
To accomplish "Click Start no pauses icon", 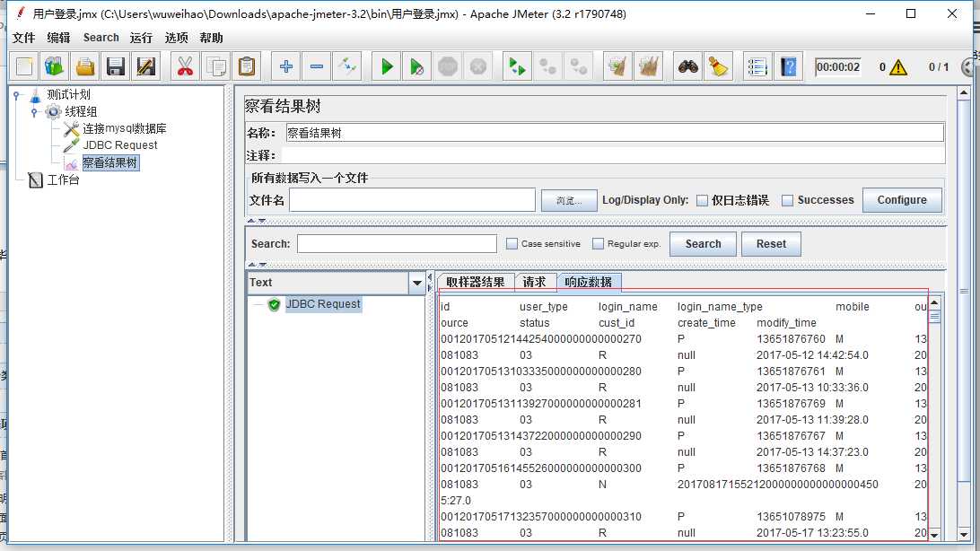I will (x=417, y=66).
